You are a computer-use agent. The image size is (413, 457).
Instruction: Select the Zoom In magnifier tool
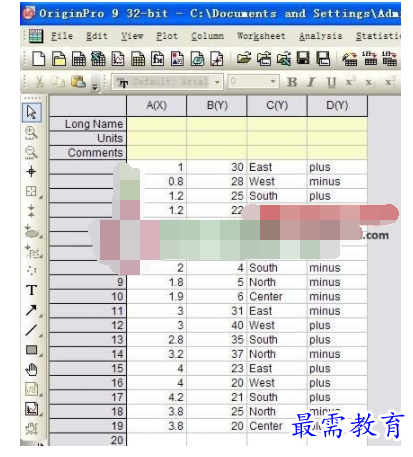pyautogui.click(x=31, y=133)
